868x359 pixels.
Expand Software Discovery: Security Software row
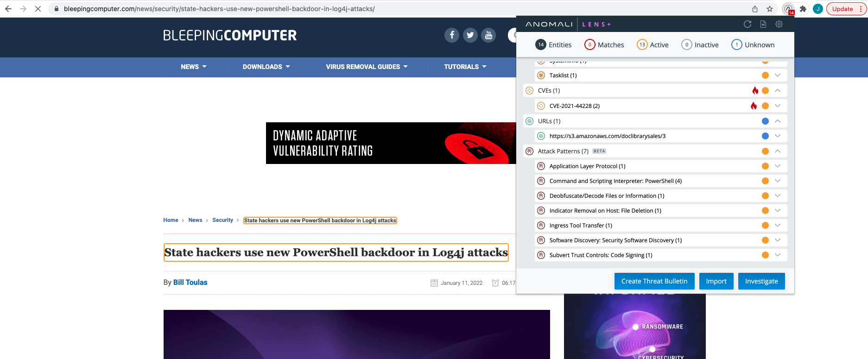point(778,240)
